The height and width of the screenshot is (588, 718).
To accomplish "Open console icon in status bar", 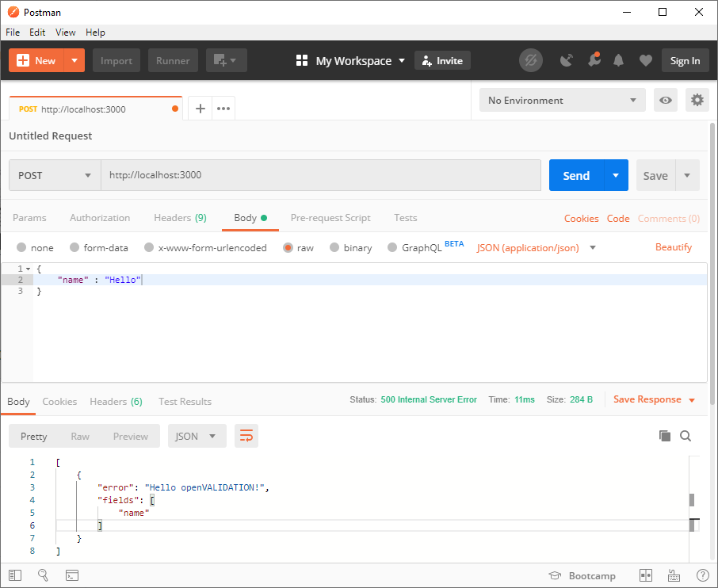I will point(71,575).
